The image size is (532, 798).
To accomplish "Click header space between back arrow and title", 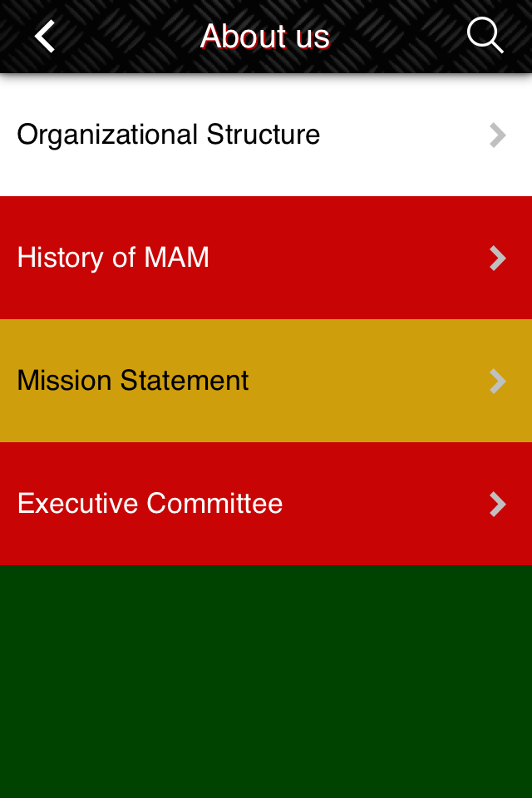I will point(125,37).
